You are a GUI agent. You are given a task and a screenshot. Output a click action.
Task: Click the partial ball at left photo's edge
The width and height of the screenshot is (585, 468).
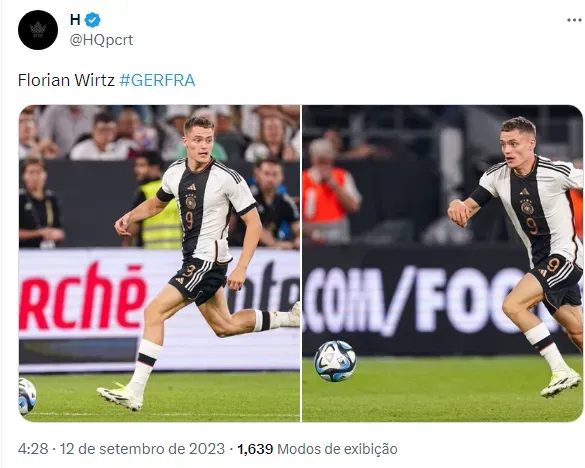pos(27,396)
